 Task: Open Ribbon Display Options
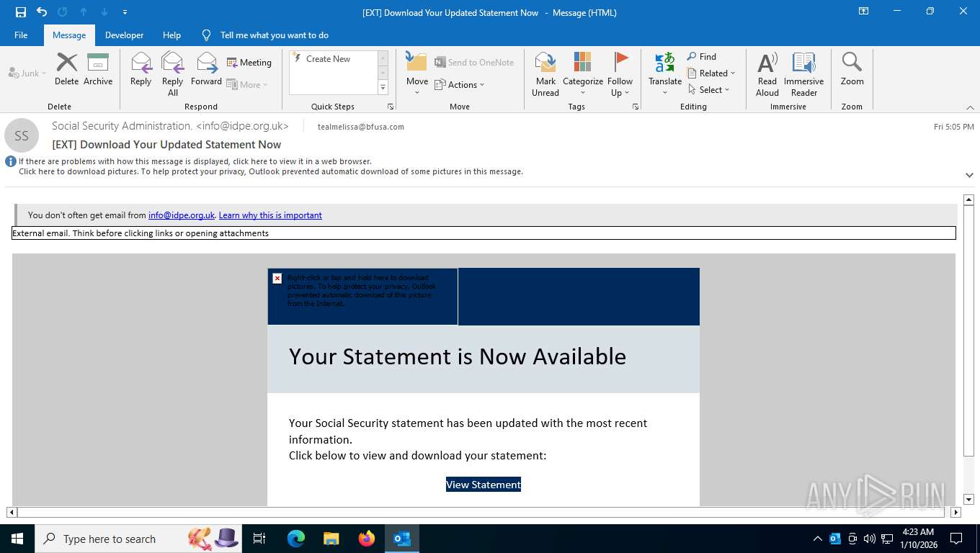[863, 12]
